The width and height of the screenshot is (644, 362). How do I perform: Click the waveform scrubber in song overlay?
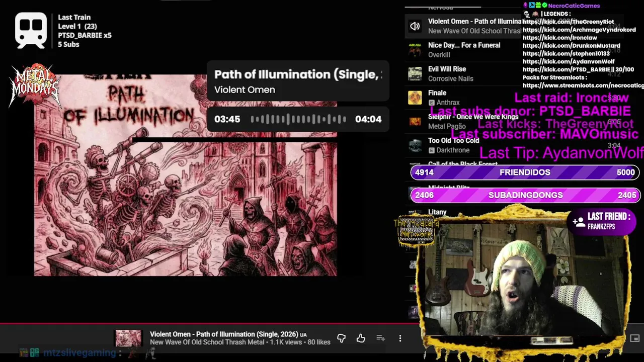[x=298, y=119]
